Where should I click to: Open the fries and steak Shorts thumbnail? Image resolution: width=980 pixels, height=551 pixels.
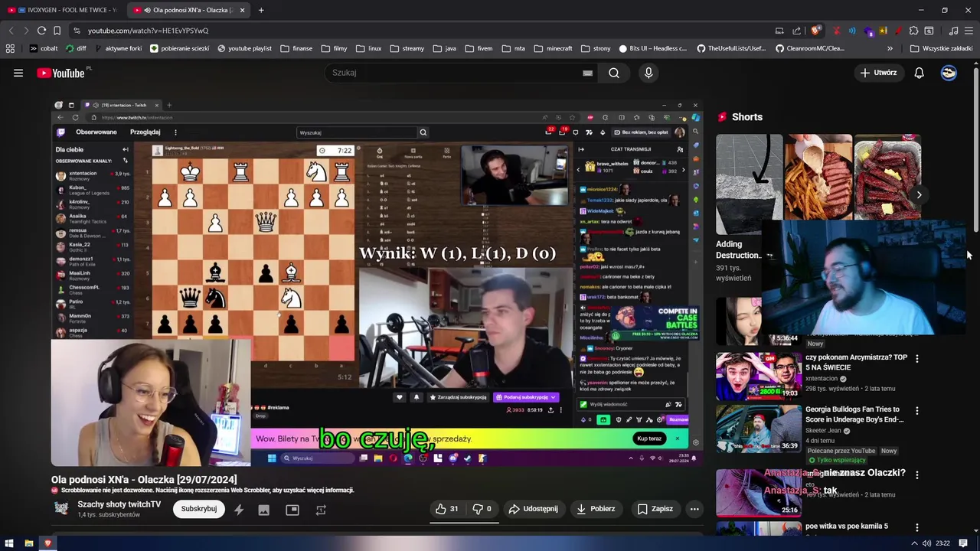818,178
